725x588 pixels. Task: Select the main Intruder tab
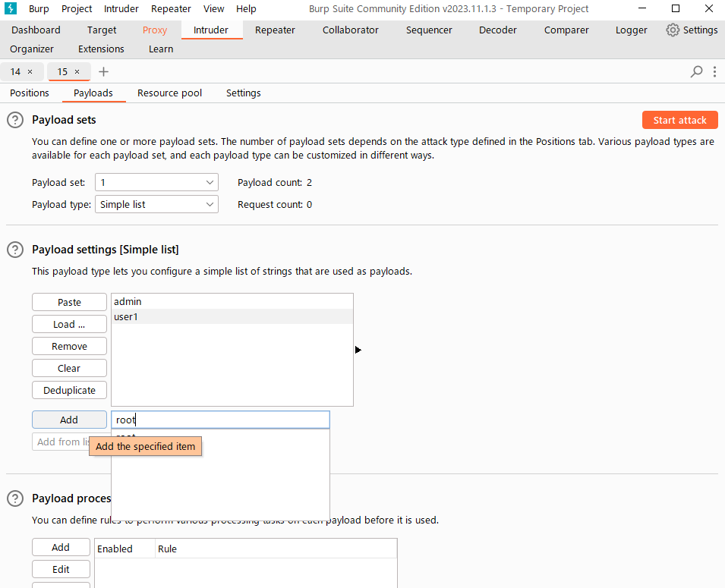(x=211, y=30)
